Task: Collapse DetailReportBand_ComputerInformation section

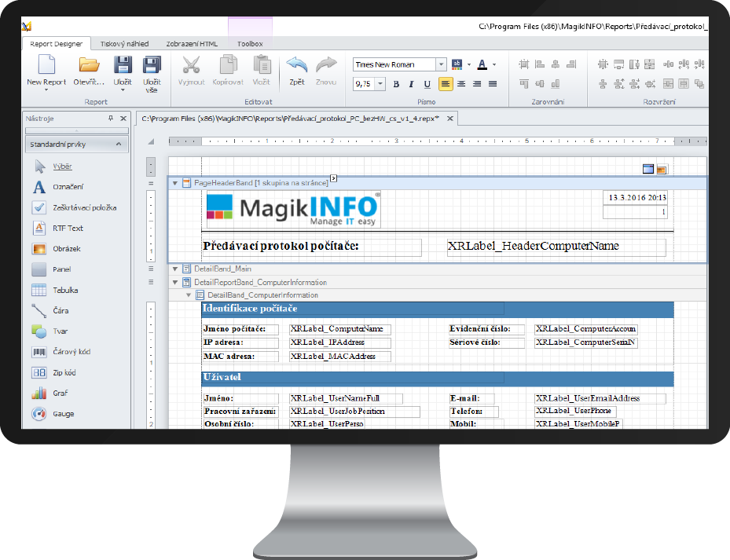Action: click(x=175, y=282)
